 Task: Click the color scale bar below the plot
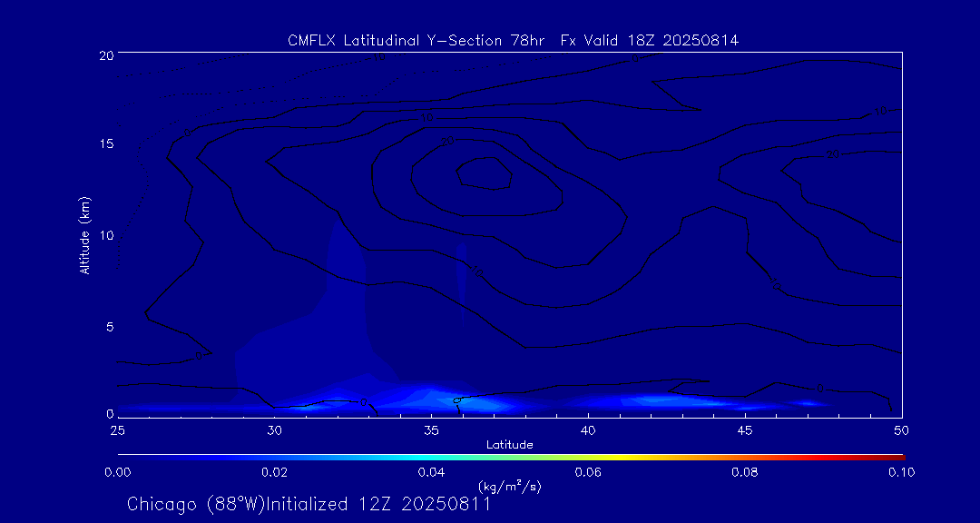511,458
